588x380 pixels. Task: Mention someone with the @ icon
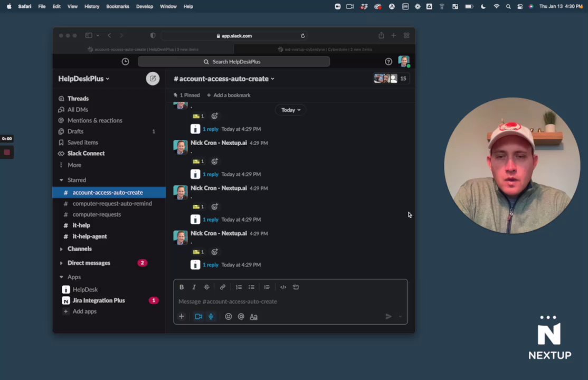pyautogui.click(x=241, y=317)
